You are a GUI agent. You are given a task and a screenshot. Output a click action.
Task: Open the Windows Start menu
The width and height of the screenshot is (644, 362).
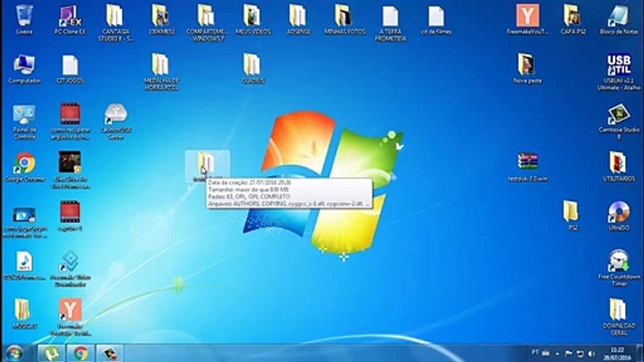pyautogui.click(x=15, y=353)
